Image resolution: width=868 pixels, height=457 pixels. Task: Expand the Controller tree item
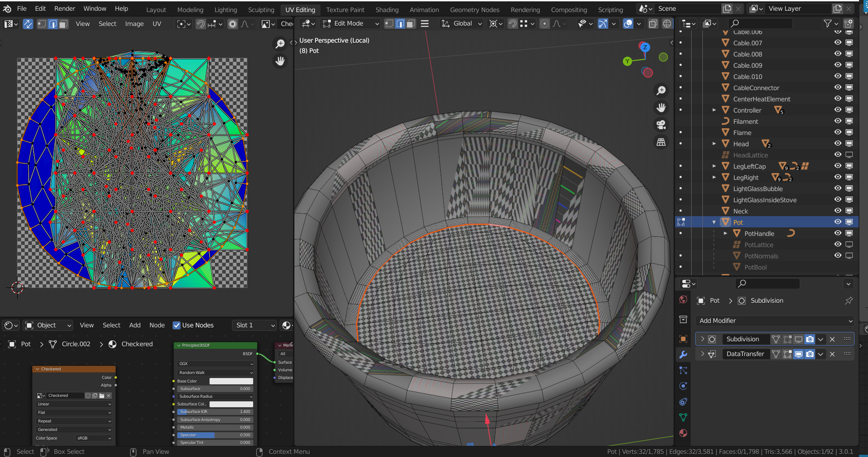(x=714, y=110)
